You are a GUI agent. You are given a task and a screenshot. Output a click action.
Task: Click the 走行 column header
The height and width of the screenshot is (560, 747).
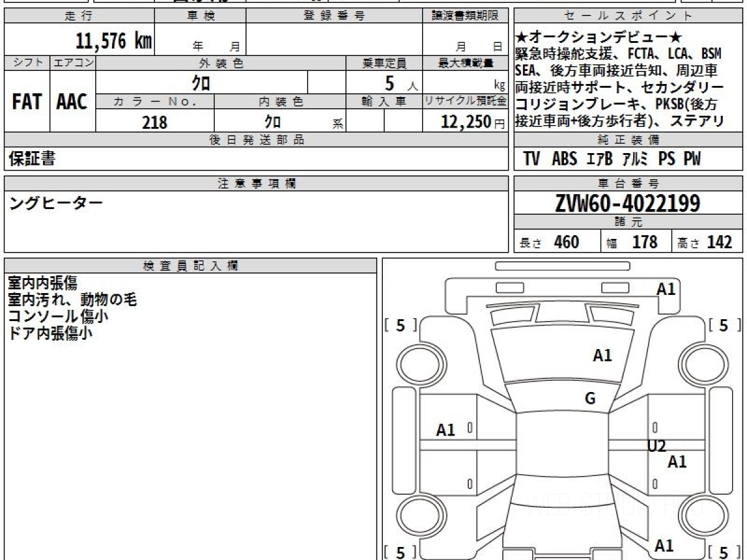pyautogui.click(x=79, y=16)
